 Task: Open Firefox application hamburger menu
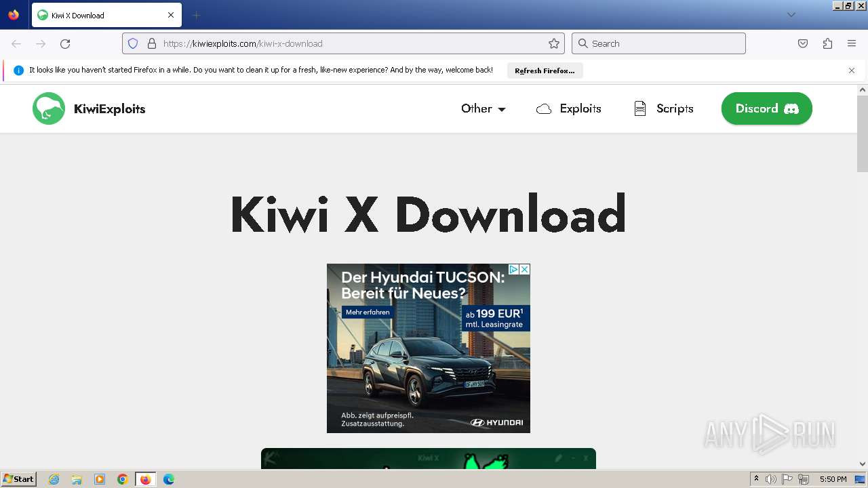coord(852,43)
